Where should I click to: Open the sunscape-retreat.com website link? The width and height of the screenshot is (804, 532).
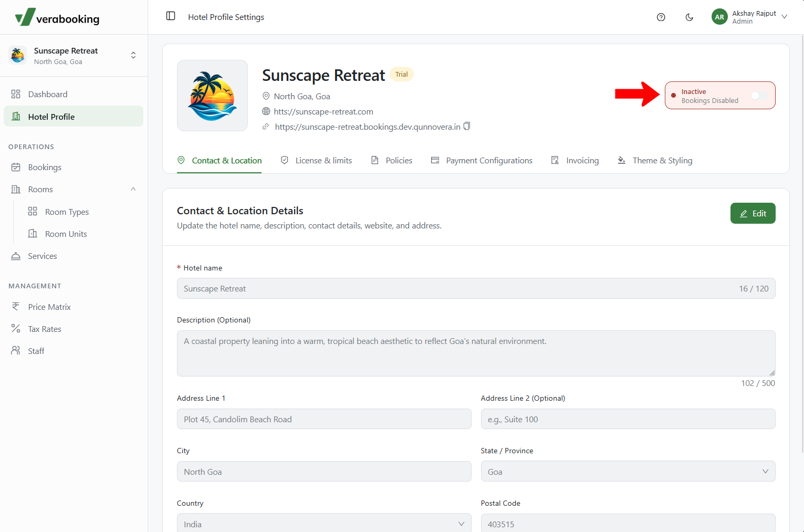pyautogui.click(x=323, y=111)
